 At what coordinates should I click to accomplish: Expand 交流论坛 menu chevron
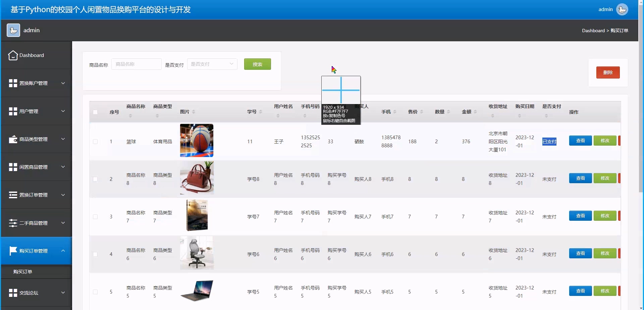[63, 293]
